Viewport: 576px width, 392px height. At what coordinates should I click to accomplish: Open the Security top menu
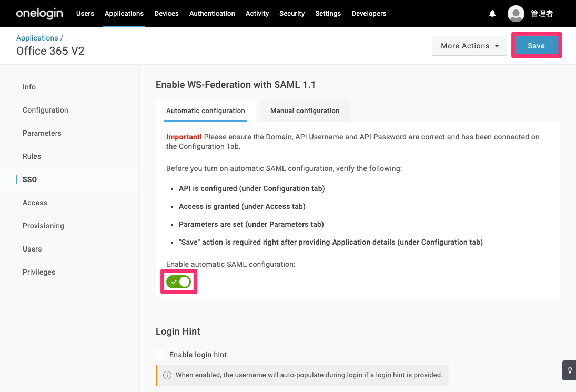click(292, 14)
